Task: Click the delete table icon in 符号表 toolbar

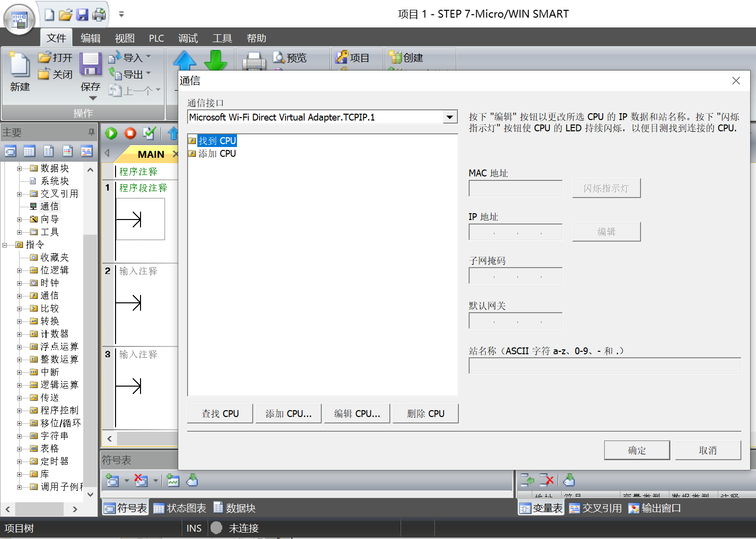Action: [x=141, y=481]
